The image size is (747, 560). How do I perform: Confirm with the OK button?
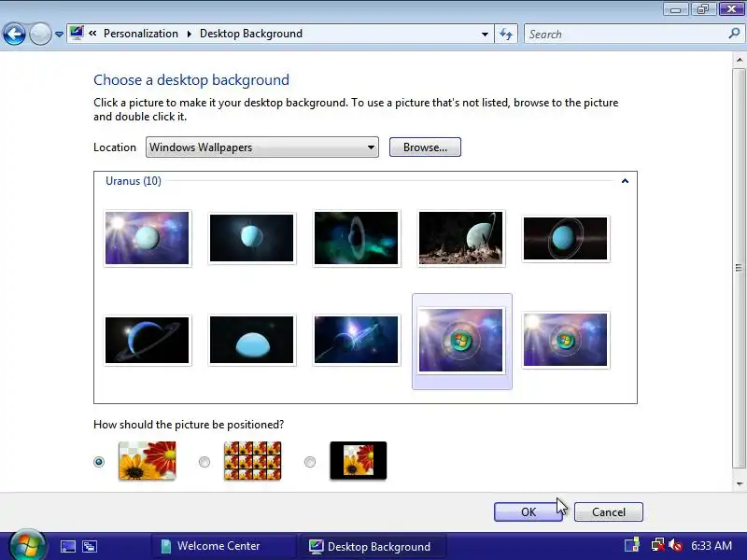coord(529,511)
